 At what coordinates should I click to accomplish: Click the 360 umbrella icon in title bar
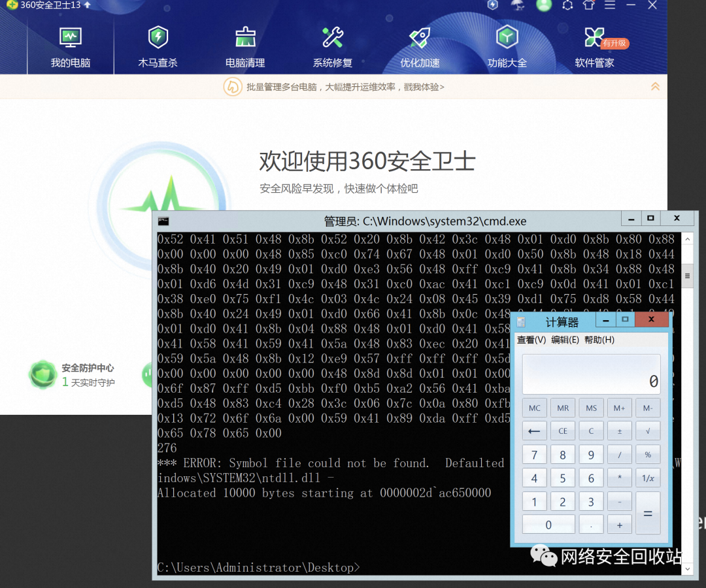coord(518,5)
